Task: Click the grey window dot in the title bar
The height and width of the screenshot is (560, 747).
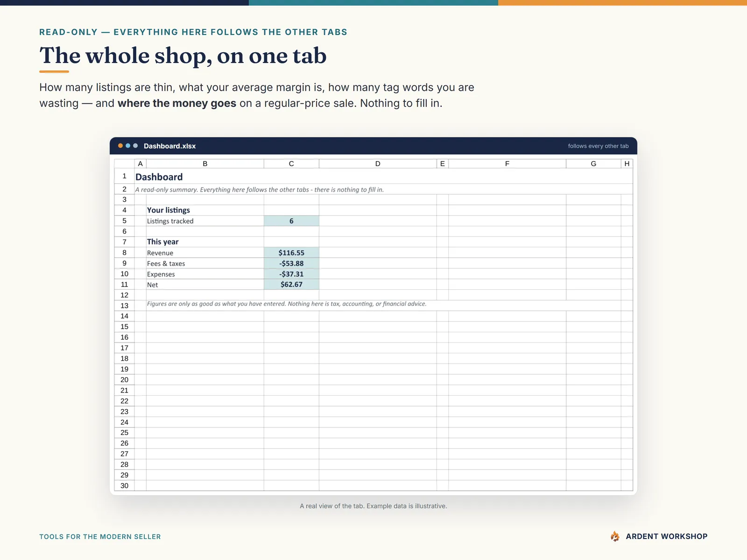Action: (135, 146)
